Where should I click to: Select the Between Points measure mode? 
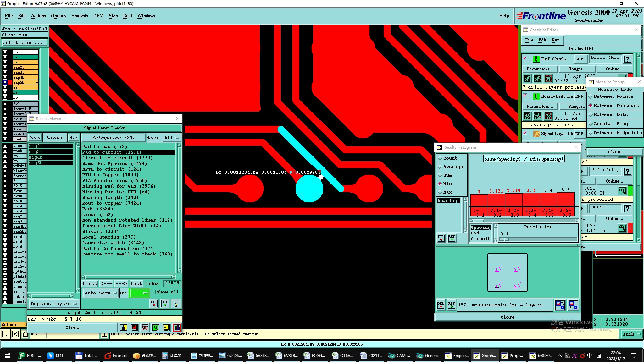click(x=613, y=96)
